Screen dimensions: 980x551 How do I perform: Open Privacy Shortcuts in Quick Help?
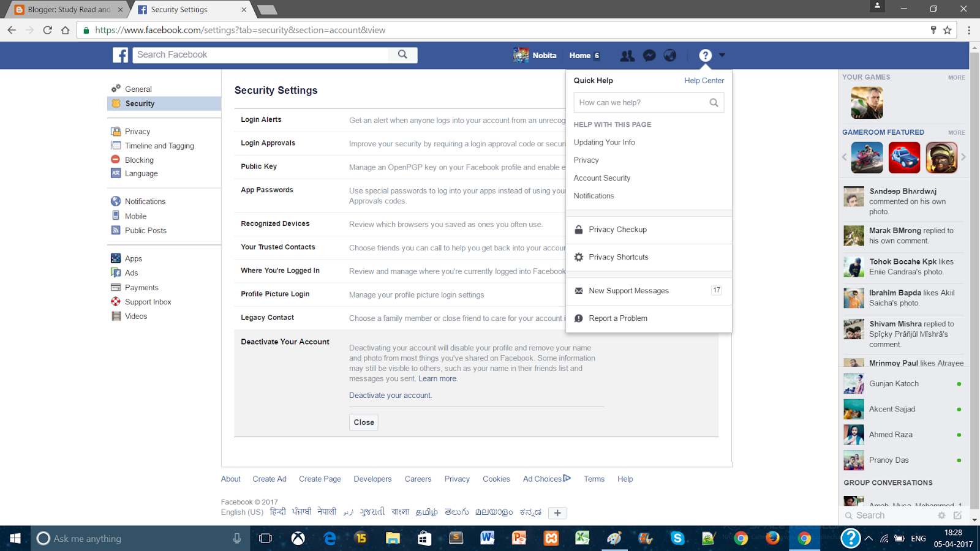(x=649, y=257)
